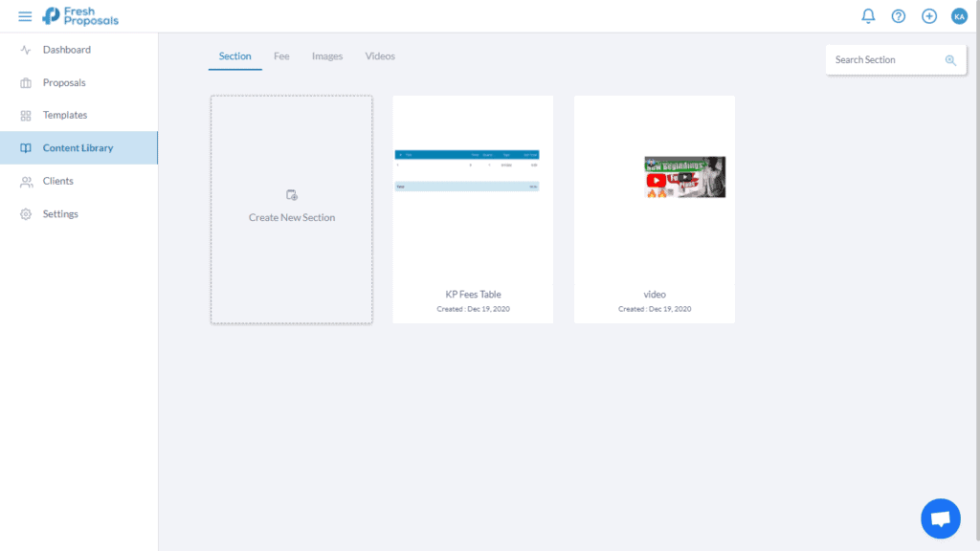
Task: Click the Fresh Proposals logo
Action: point(81,15)
